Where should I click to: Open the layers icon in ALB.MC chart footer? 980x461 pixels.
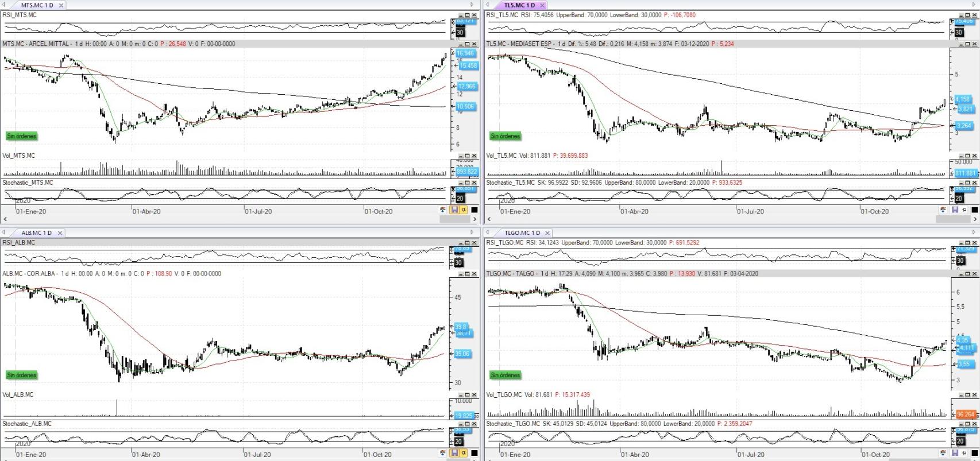coord(442,453)
